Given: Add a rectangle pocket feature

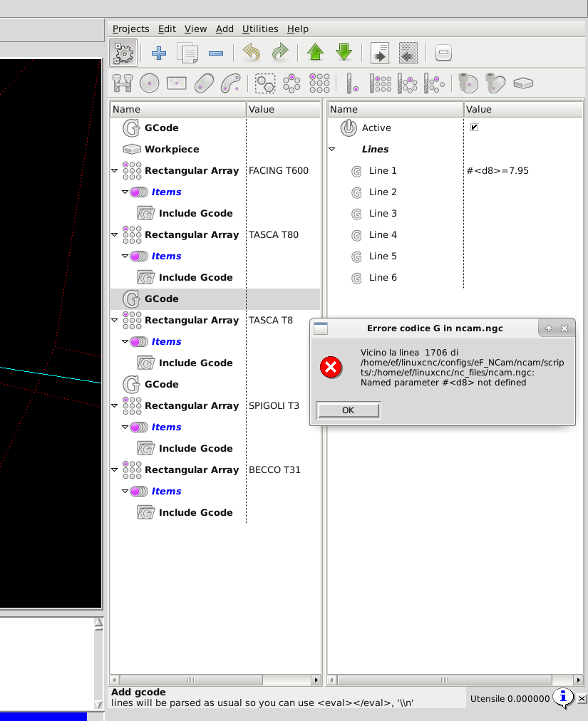Looking at the screenshot, I should (177, 83).
